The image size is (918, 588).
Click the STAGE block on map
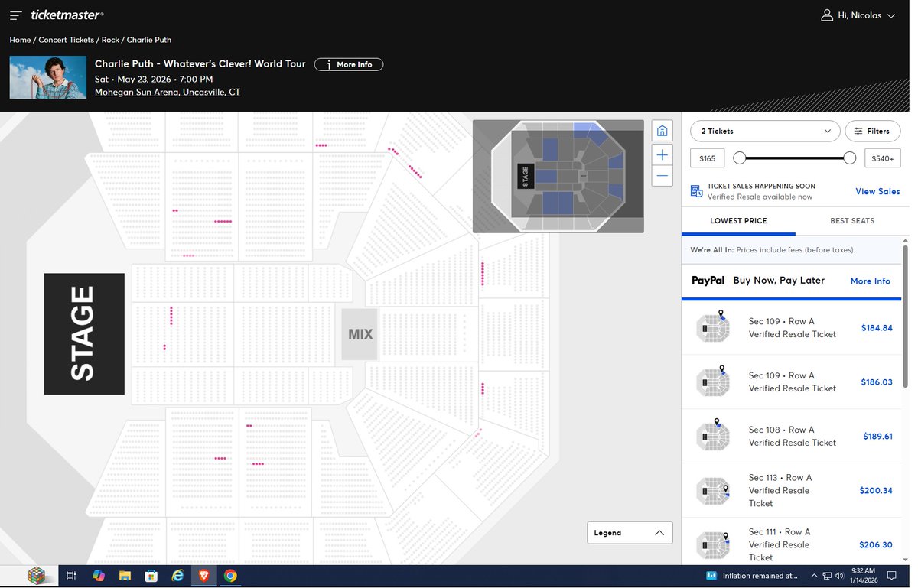[x=84, y=334]
